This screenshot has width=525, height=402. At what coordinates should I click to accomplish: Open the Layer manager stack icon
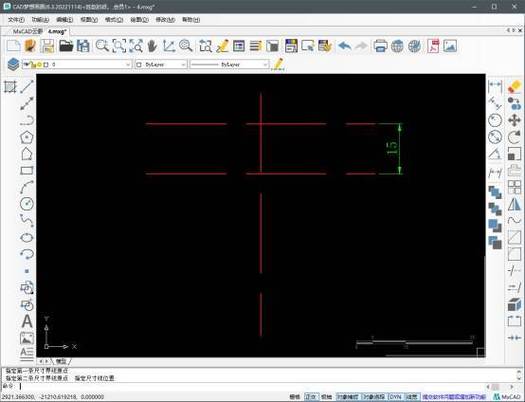13,64
